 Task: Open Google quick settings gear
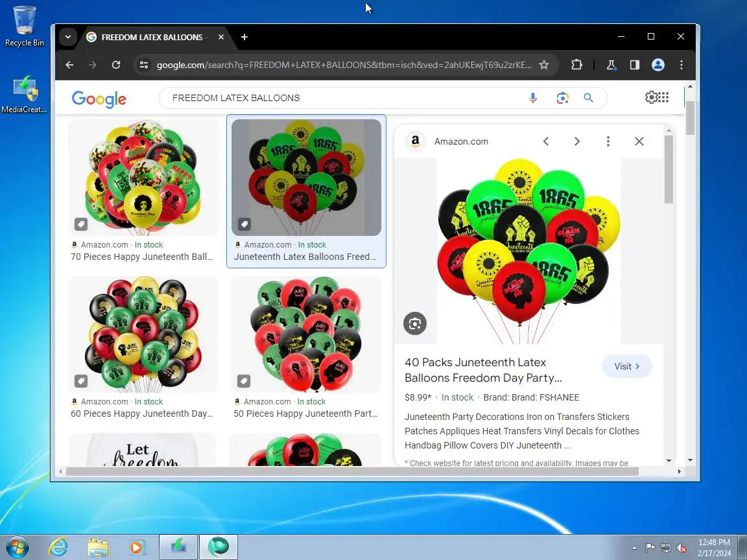pos(651,98)
